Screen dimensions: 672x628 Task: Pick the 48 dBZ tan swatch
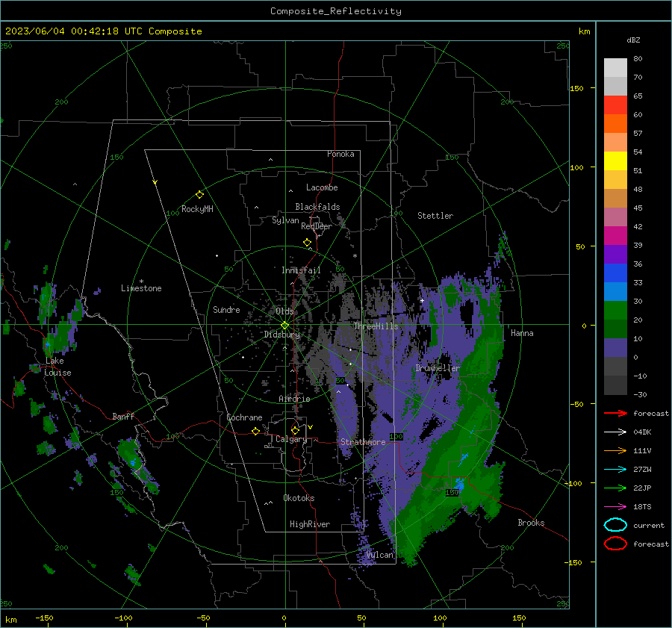[x=615, y=198]
